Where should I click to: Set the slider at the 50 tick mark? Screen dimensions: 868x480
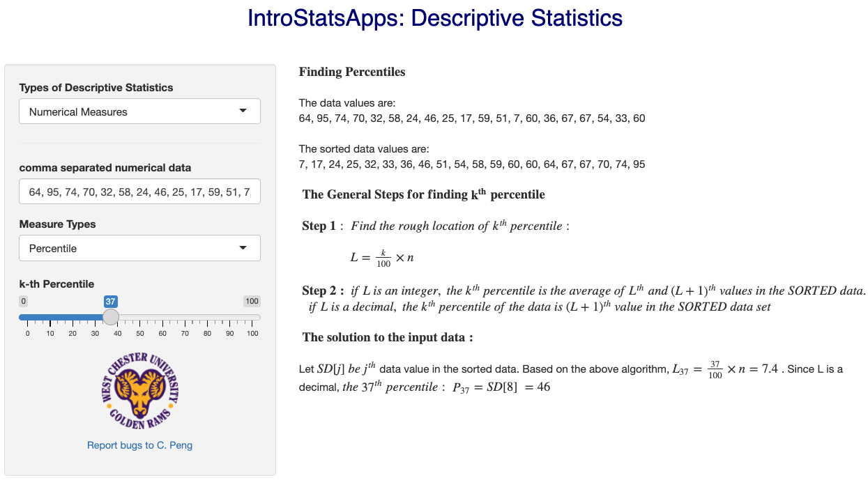(x=140, y=317)
